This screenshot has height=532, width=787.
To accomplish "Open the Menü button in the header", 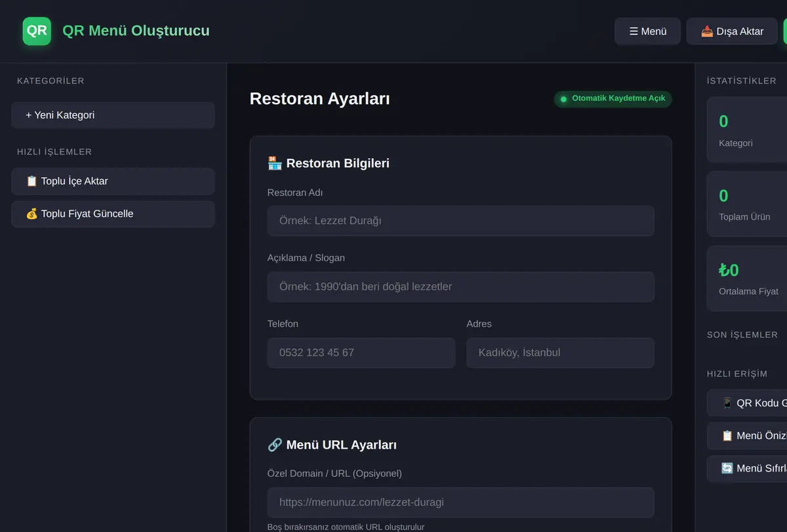I will (x=647, y=31).
